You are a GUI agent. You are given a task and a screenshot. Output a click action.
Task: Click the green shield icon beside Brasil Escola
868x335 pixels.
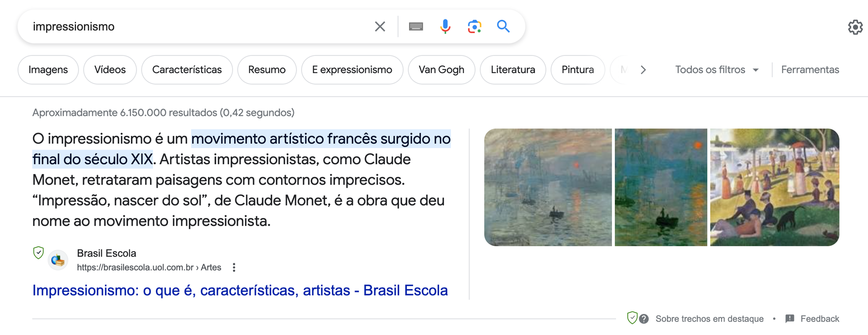coord(39,253)
